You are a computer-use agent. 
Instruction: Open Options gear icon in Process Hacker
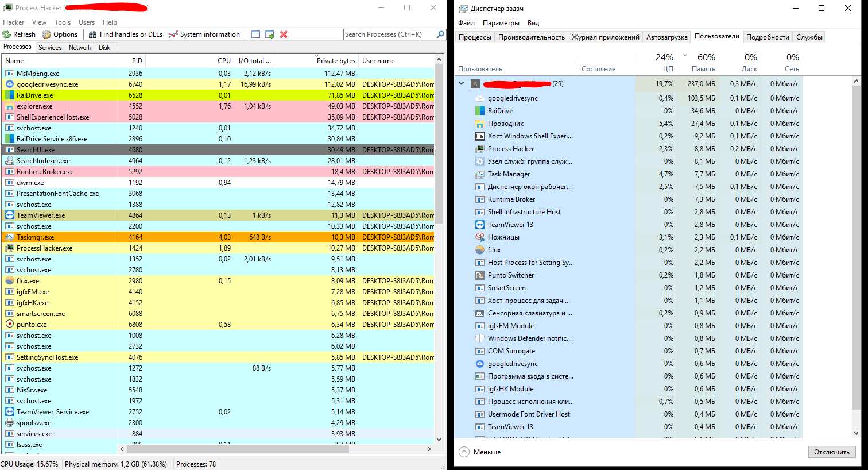[x=47, y=34]
